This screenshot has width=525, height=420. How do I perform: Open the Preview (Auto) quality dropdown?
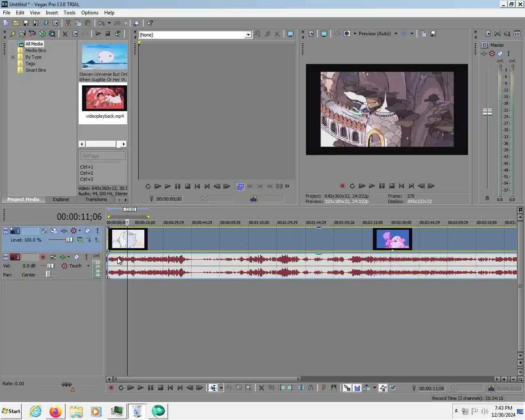click(396, 34)
